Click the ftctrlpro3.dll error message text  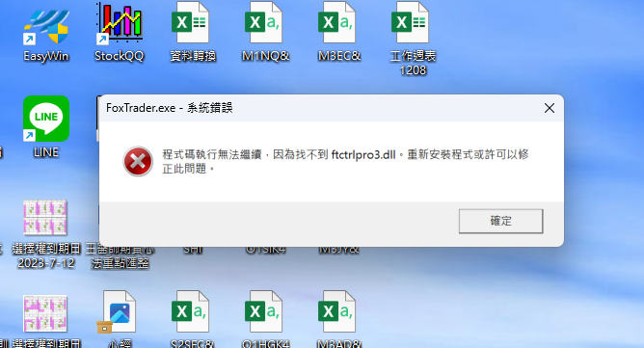345,162
